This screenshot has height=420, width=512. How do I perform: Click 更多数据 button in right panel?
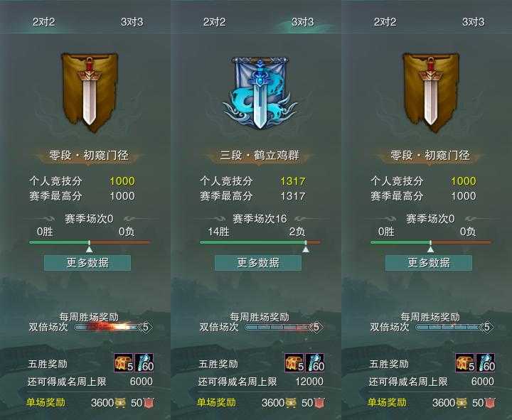429,263
